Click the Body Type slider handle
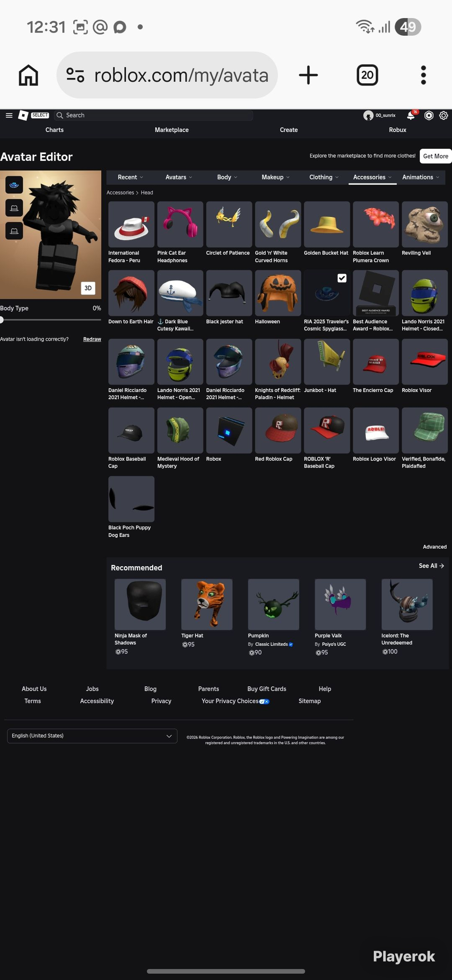This screenshot has width=452, height=980. point(1,320)
